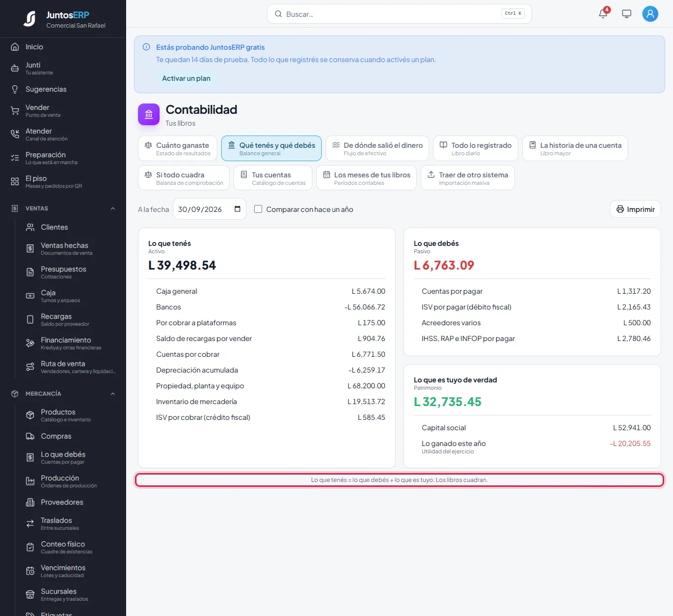Focus the Buscar search field
This screenshot has height=616, width=673.
tap(400, 14)
